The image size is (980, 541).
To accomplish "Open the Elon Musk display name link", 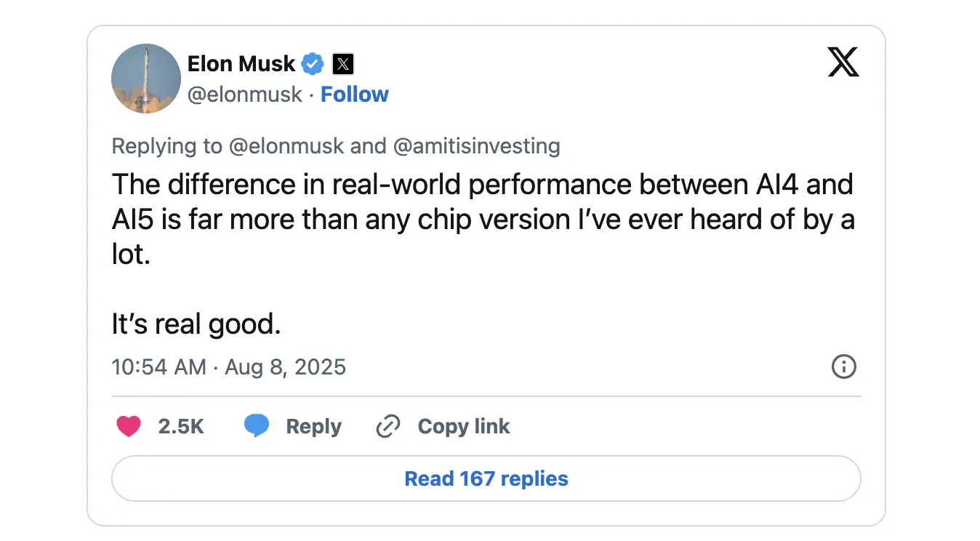I will click(241, 64).
